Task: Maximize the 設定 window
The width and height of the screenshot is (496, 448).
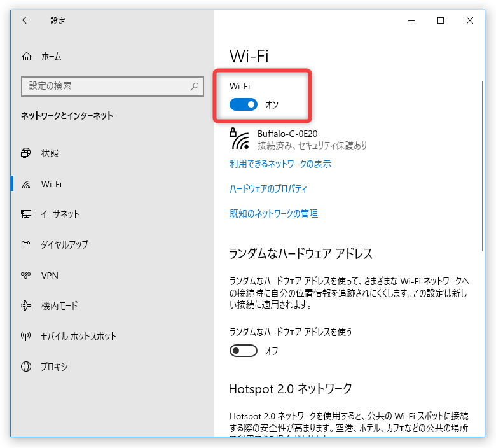Action: 440,20
